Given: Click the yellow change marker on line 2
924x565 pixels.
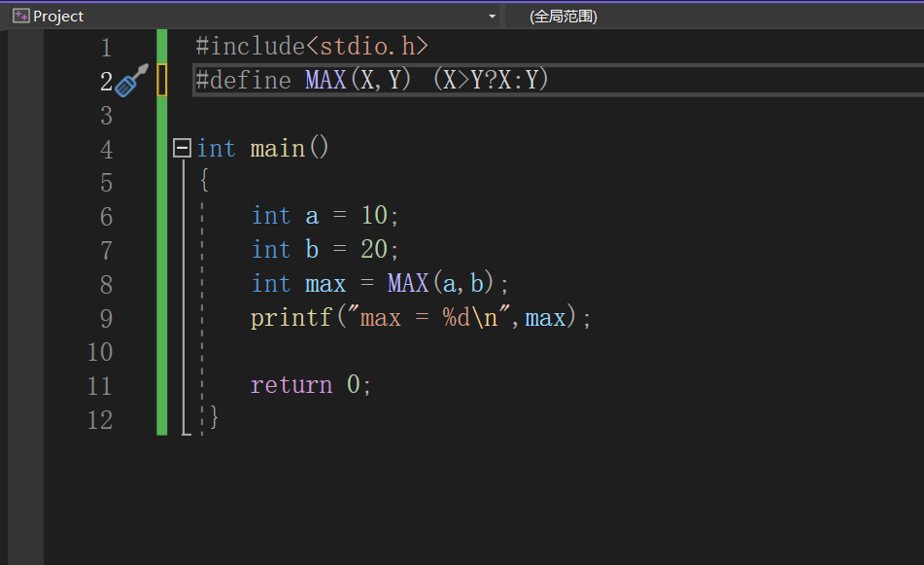Looking at the screenshot, I should click(162, 80).
